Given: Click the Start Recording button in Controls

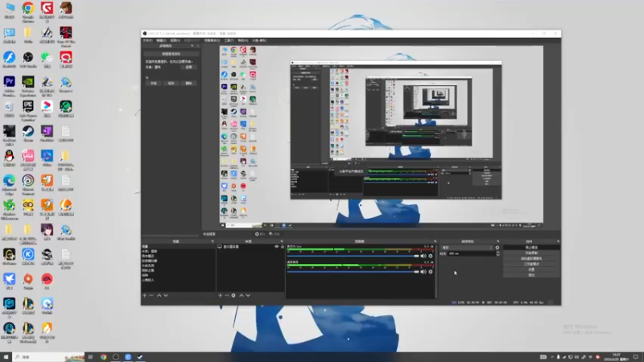Looking at the screenshot, I should (x=531, y=253).
